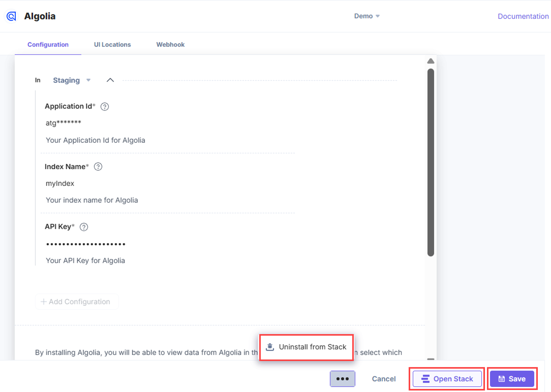The image size is (551, 392).
Task: Click the Application Id input field
Action: [168, 123]
